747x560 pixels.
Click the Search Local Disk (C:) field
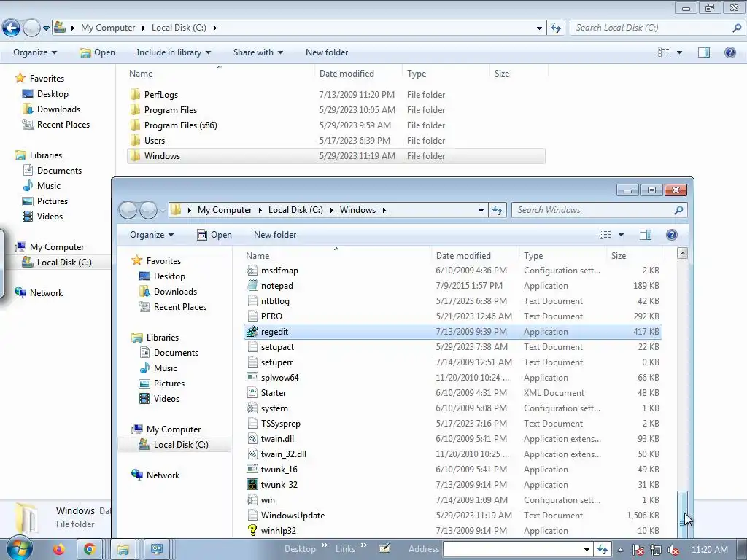(x=651, y=28)
